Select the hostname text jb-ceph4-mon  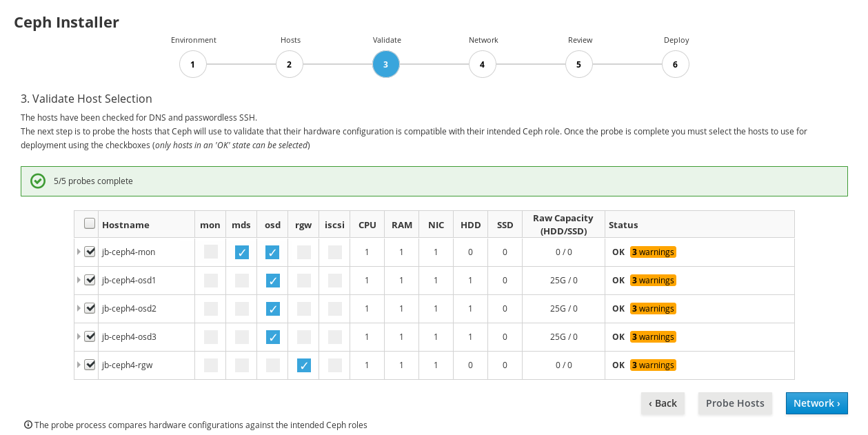128,252
